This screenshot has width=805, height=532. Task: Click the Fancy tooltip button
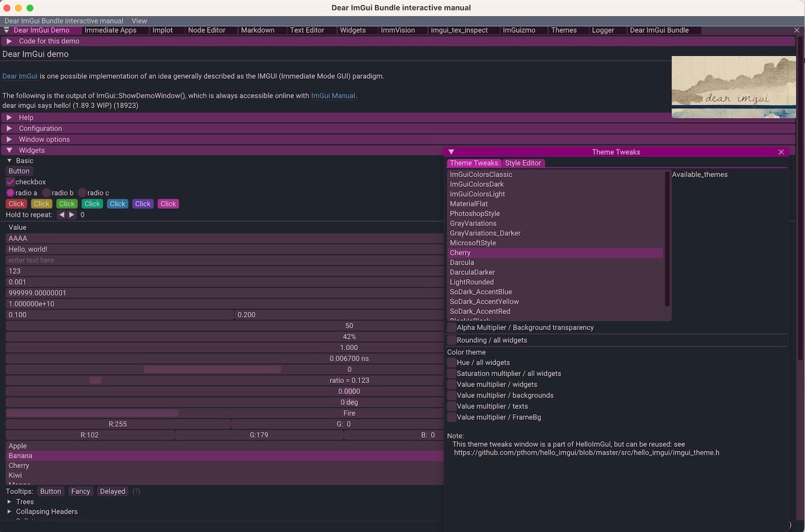[x=81, y=491]
